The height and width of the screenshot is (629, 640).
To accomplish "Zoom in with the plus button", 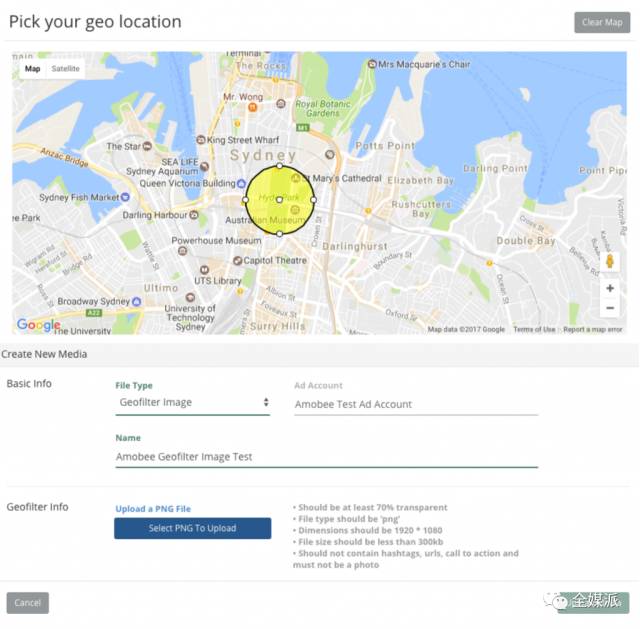I will [610, 288].
